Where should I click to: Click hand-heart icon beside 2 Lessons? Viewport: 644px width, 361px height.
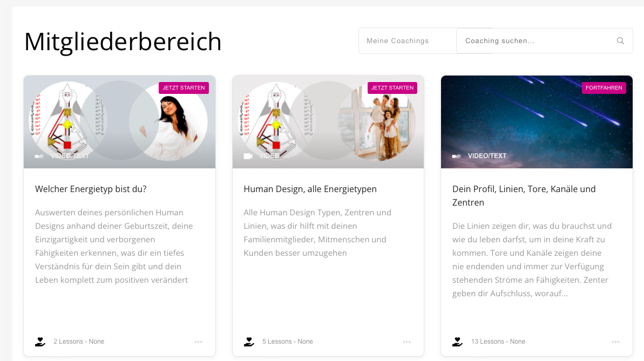(40, 342)
